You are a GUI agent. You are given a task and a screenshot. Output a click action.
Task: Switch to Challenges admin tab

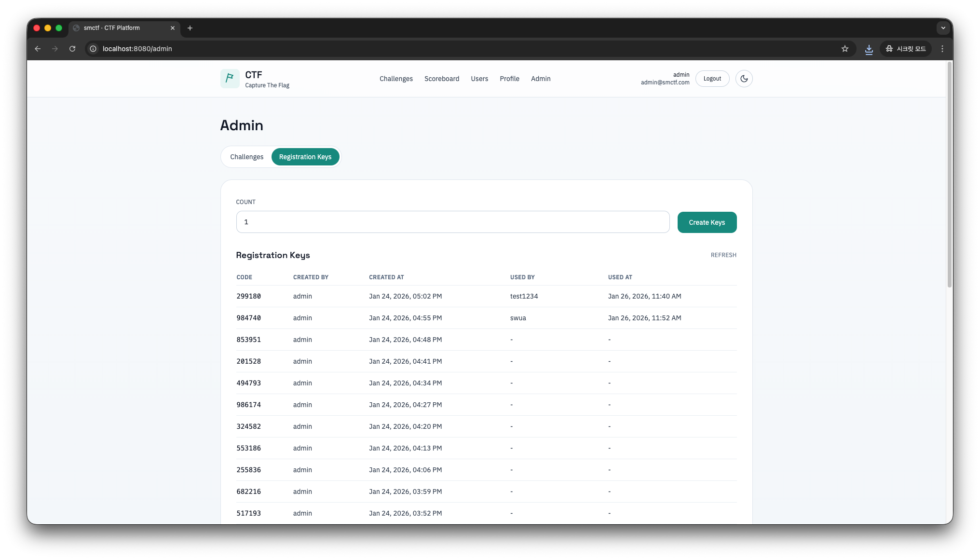pyautogui.click(x=246, y=157)
